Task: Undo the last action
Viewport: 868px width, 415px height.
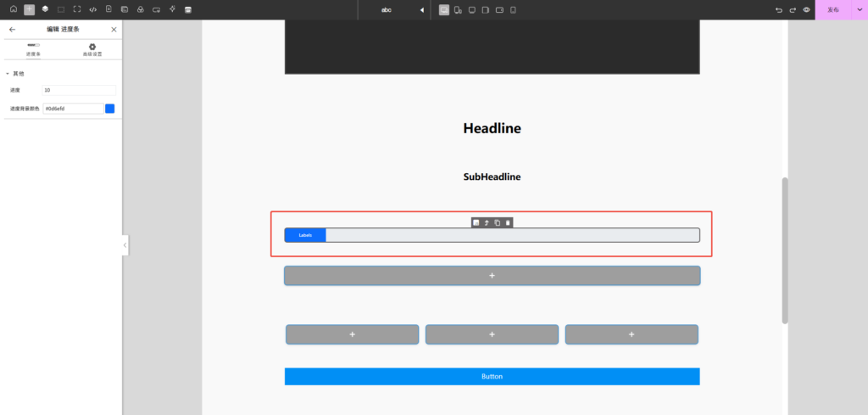Action: [x=779, y=10]
